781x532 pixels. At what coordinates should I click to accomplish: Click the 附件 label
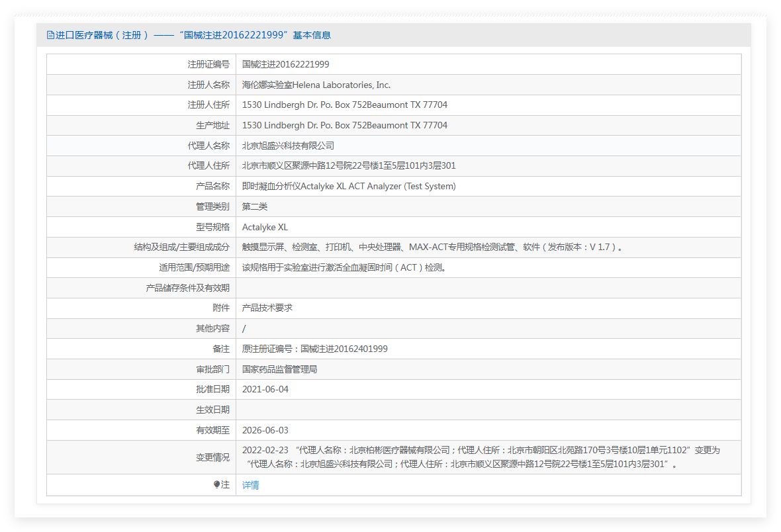(x=221, y=308)
